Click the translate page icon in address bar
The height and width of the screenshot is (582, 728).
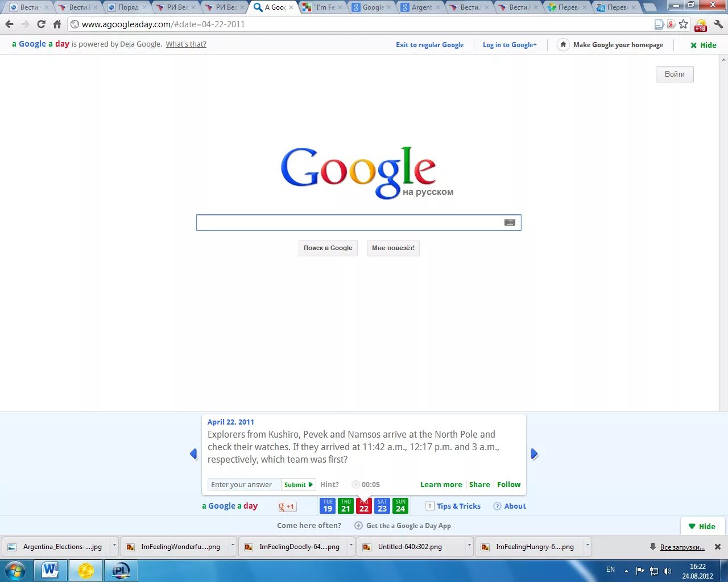[659, 24]
